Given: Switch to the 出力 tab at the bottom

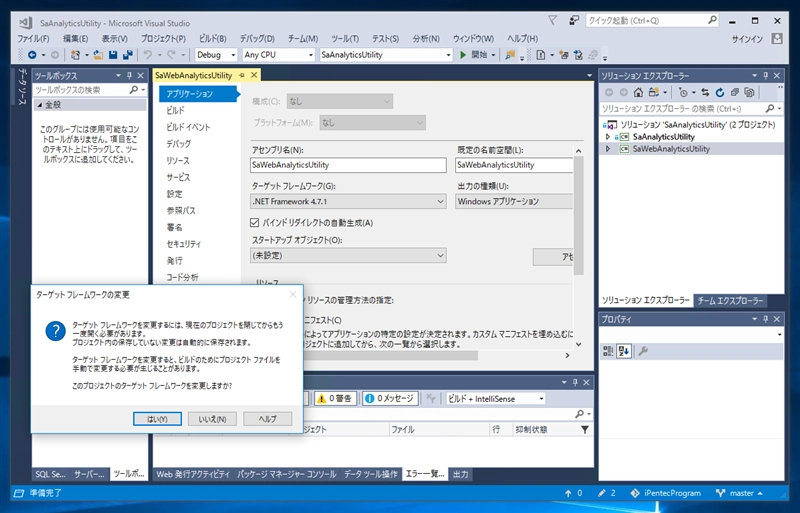Looking at the screenshot, I should [461, 474].
